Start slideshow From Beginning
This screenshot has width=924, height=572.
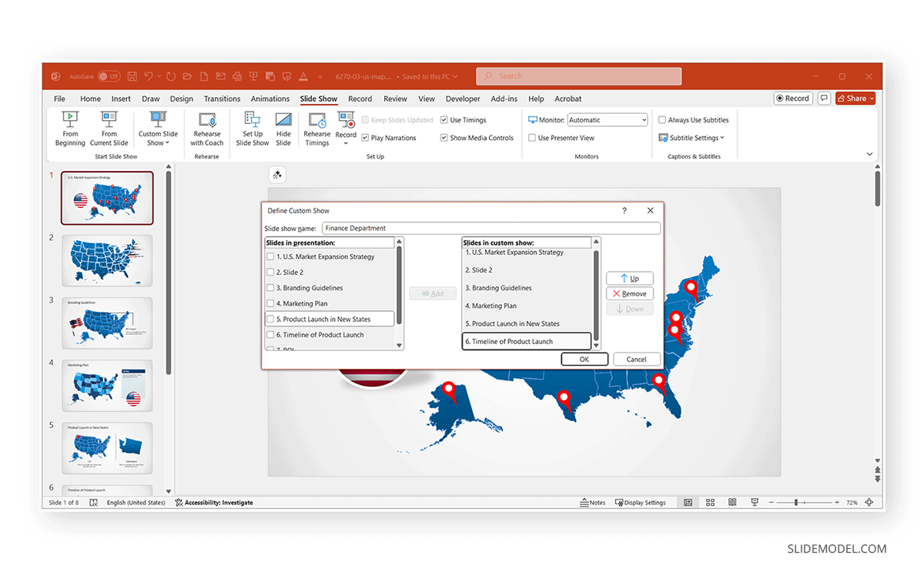[70, 129]
